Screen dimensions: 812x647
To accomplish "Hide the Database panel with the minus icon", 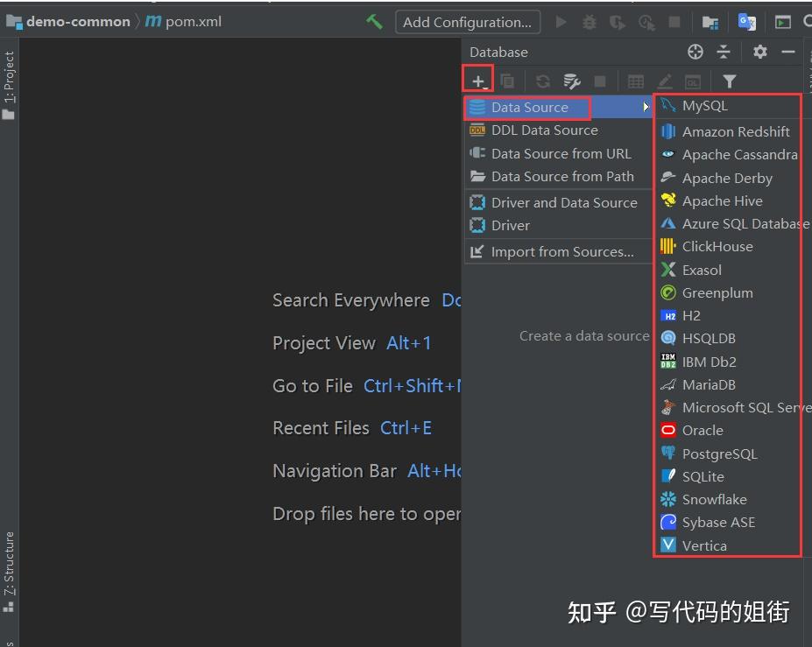I will pos(788,52).
